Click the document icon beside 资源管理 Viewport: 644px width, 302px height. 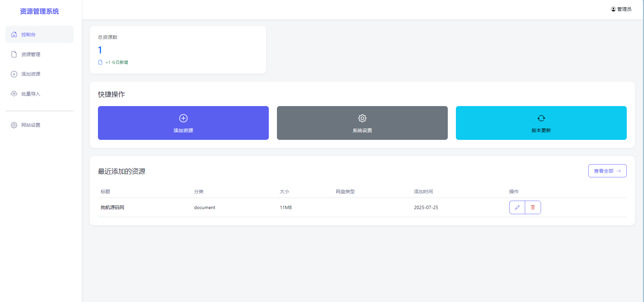click(14, 54)
